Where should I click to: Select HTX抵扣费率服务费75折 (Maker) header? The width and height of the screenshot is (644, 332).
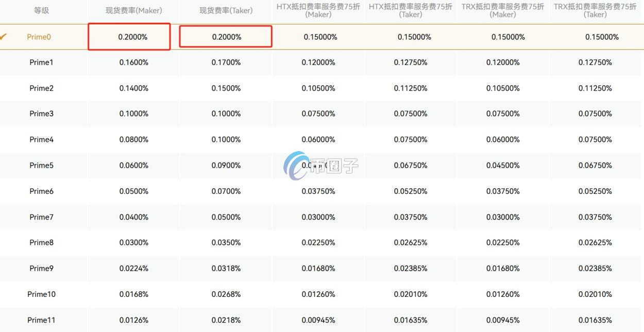[318, 10]
